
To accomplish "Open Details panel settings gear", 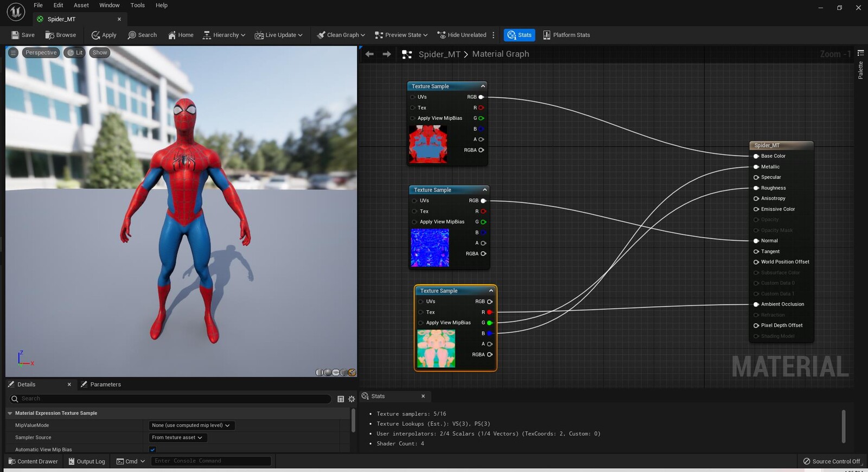I will pyautogui.click(x=352, y=399).
